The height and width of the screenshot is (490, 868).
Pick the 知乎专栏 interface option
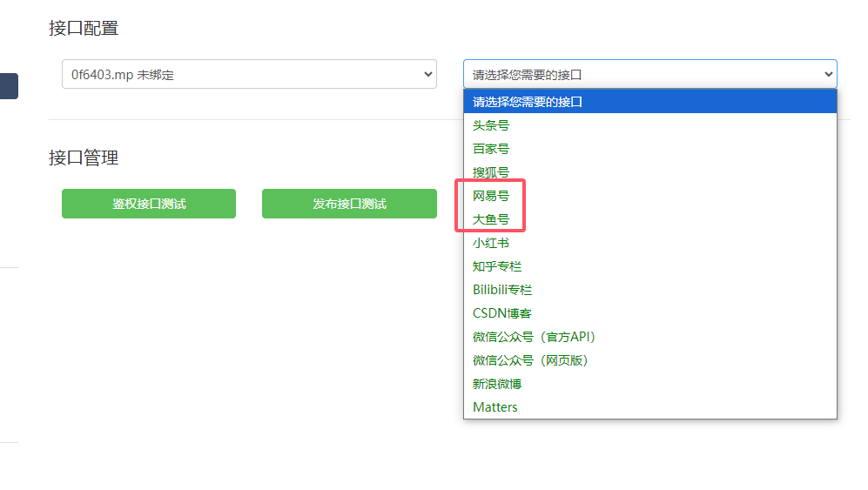(497, 266)
